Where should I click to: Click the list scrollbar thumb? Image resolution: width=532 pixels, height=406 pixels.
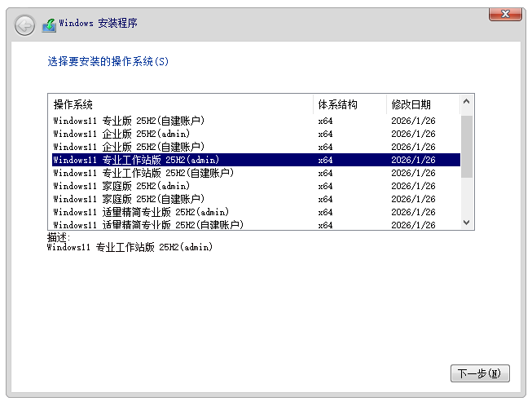(x=467, y=145)
